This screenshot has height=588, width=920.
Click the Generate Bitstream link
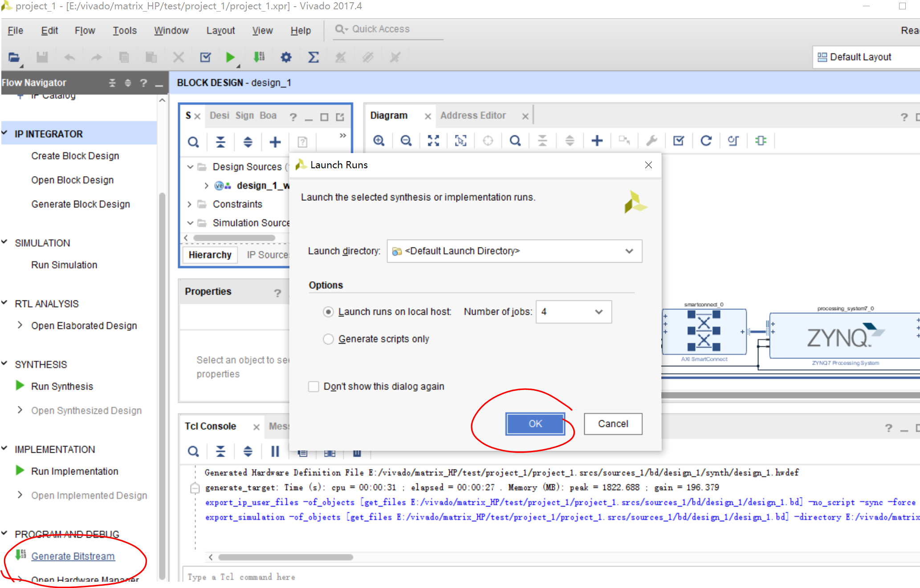click(x=73, y=556)
